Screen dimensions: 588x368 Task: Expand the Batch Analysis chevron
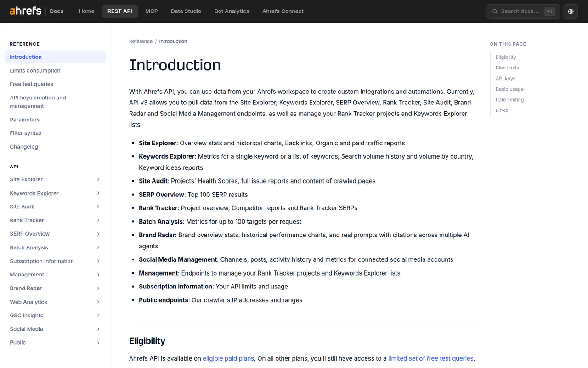coord(98,247)
